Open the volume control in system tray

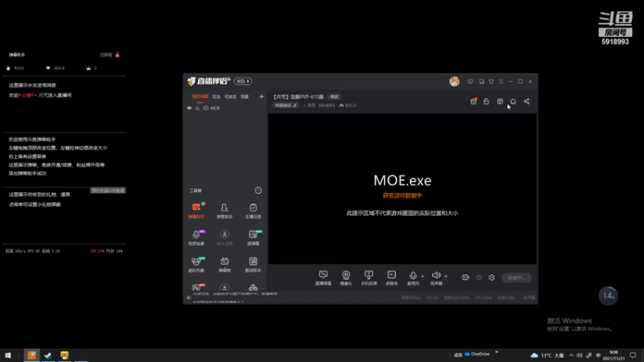tap(580, 356)
